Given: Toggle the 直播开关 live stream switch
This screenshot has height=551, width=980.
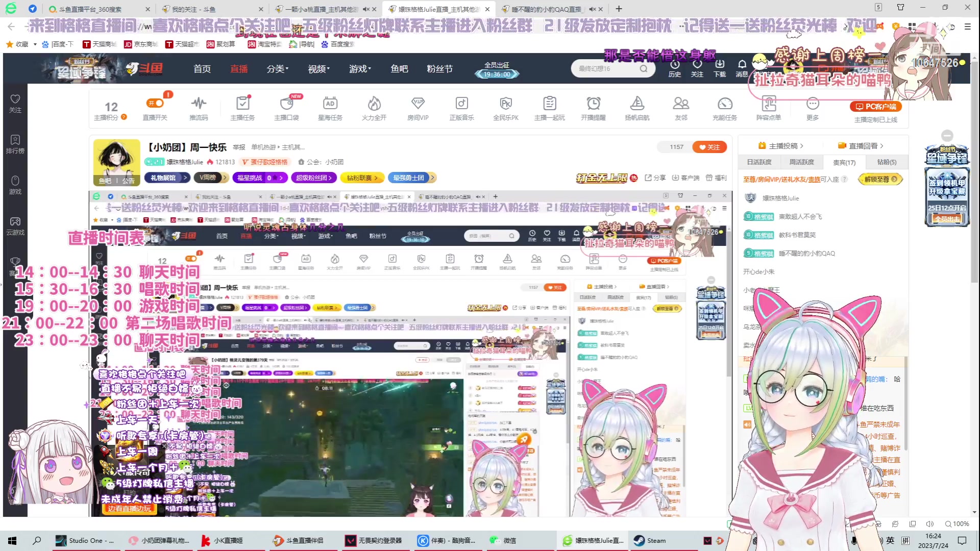Looking at the screenshot, I should (155, 103).
